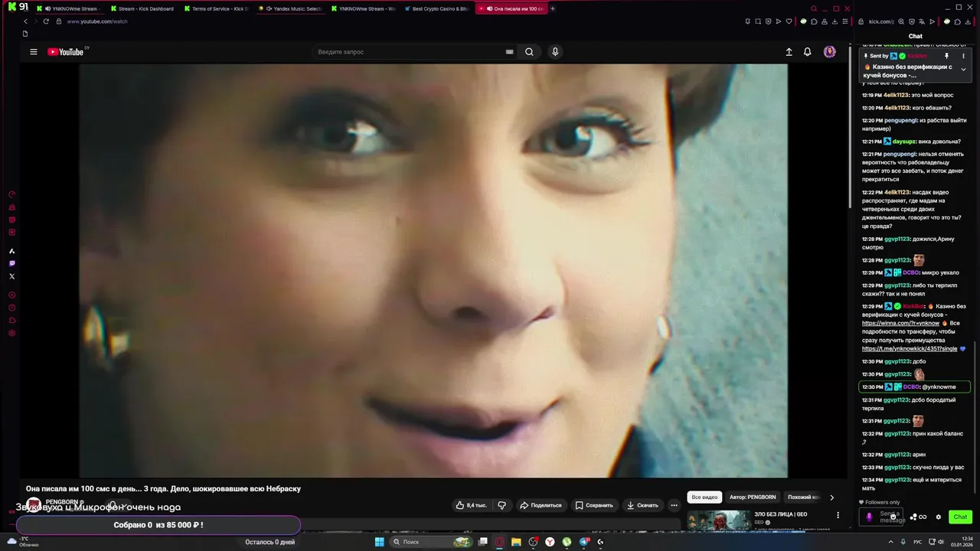Open the sidebar settings gear icon
The image size is (980, 551).
(11, 333)
